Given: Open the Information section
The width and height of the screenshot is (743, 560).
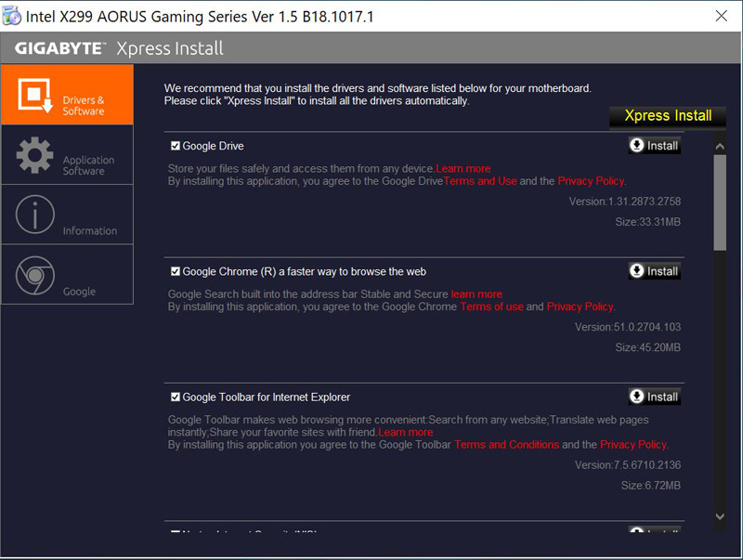Looking at the screenshot, I should tap(67, 215).
